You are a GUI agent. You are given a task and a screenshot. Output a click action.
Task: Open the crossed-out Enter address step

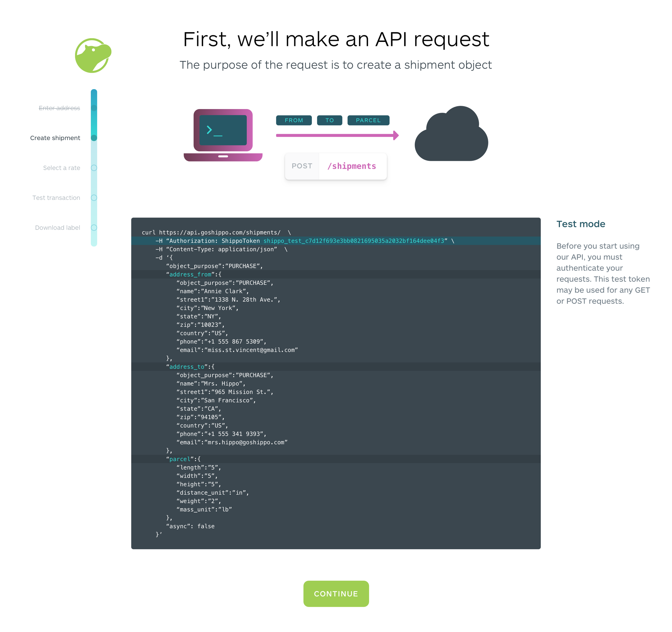click(59, 108)
